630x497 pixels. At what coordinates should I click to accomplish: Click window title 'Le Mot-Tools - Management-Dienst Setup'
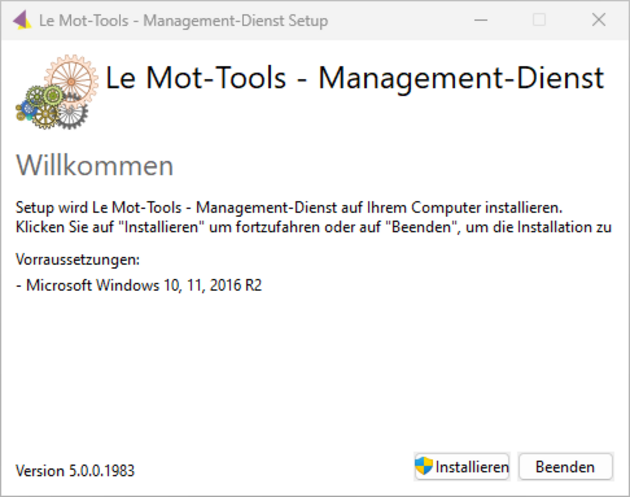183,20
